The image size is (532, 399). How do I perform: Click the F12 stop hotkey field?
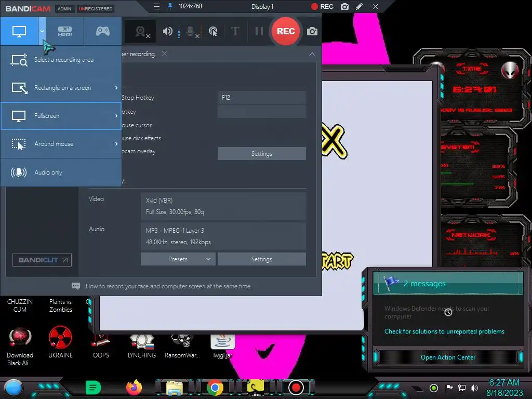coord(262,98)
